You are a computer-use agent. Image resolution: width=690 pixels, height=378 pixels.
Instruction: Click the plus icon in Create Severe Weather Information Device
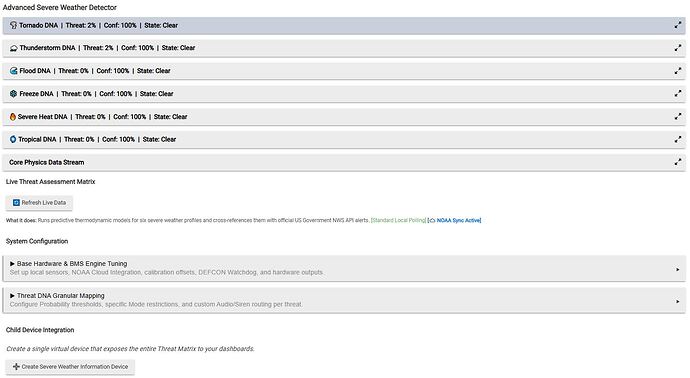pos(16,367)
